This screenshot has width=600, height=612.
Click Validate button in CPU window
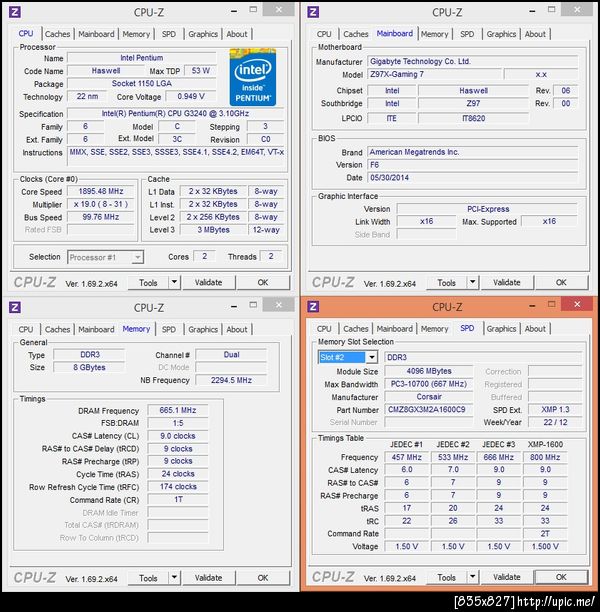[208, 283]
